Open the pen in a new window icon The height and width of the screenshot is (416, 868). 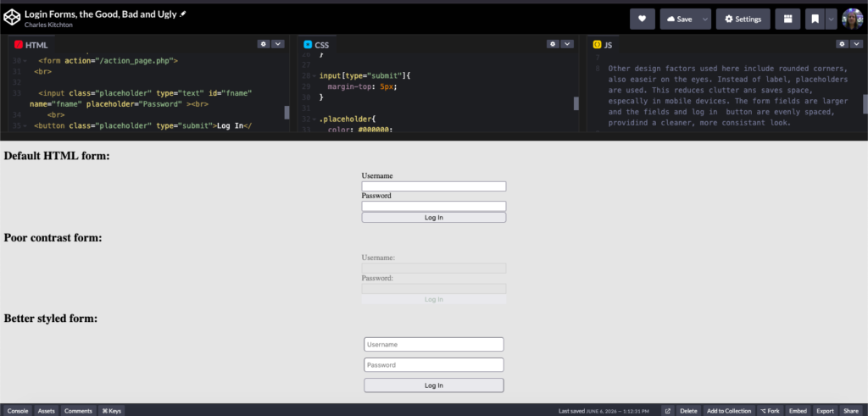point(668,411)
